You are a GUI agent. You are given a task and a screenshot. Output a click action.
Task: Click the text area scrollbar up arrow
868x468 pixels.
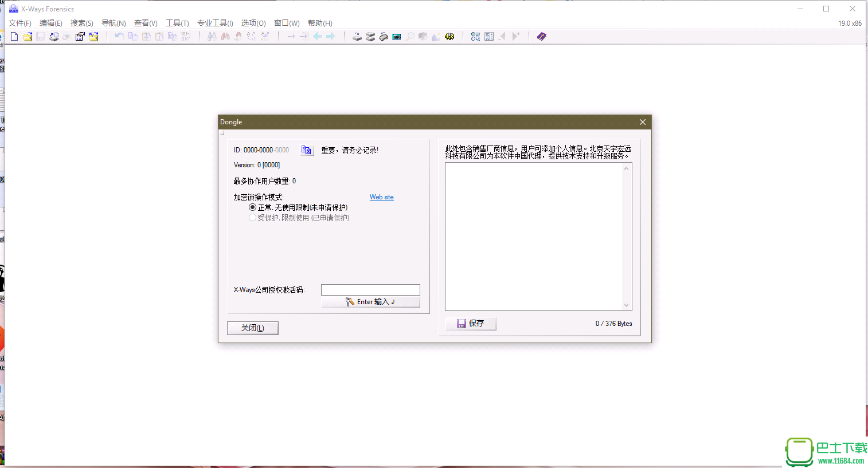(627, 168)
